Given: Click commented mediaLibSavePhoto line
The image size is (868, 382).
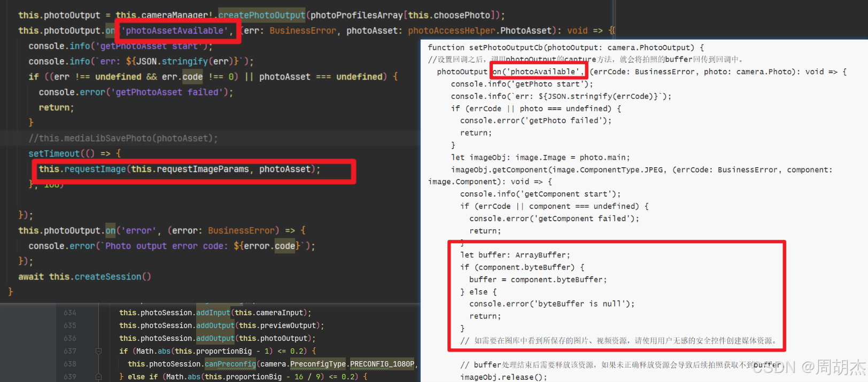Looking at the screenshot, I should pyautogui.click(x=123, y=138).
